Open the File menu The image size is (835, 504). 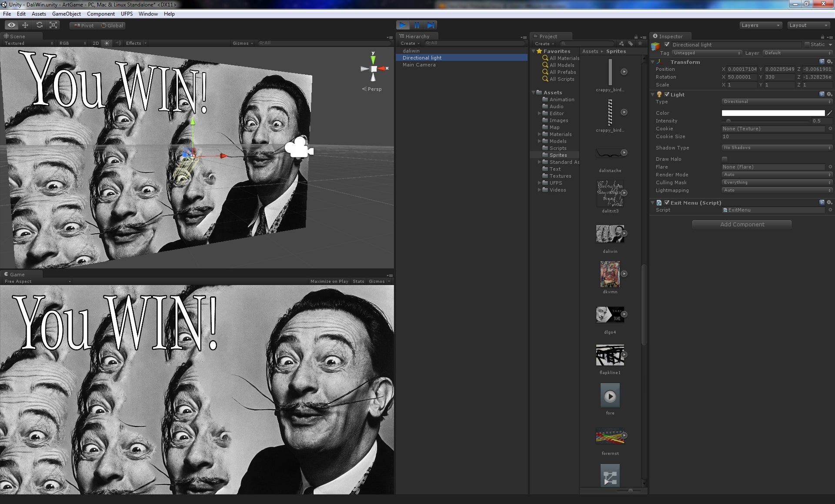point(7,14)
